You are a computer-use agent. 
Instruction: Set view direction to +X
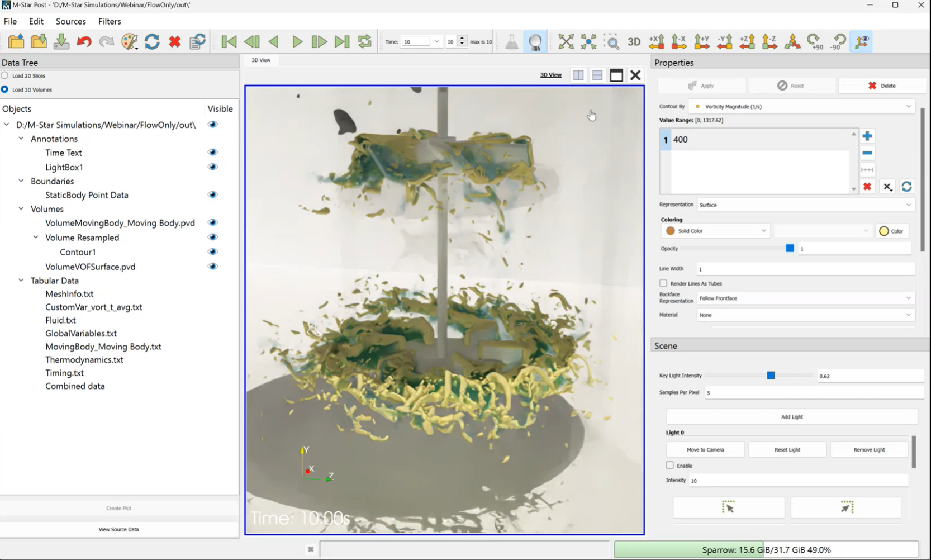[x=657, y=41]
